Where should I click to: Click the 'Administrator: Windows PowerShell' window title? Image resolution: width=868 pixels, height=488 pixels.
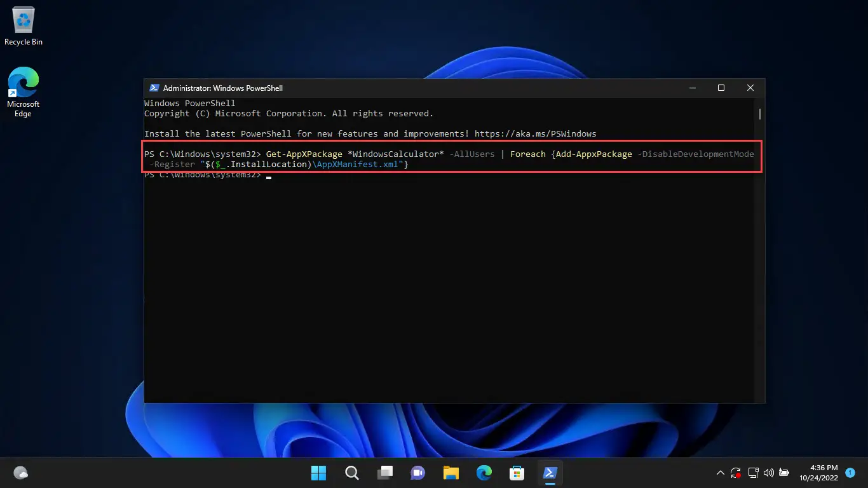tap(223, 88)
